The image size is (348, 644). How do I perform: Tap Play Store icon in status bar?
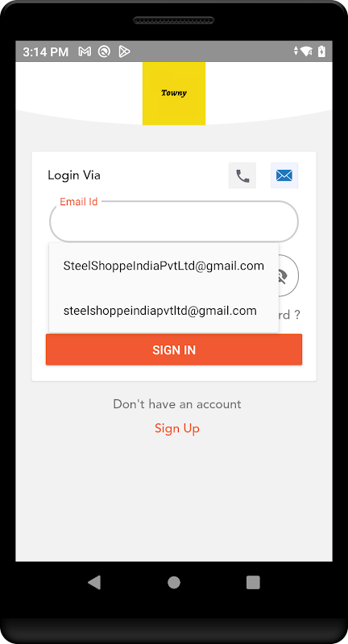[x=124, y=52]
